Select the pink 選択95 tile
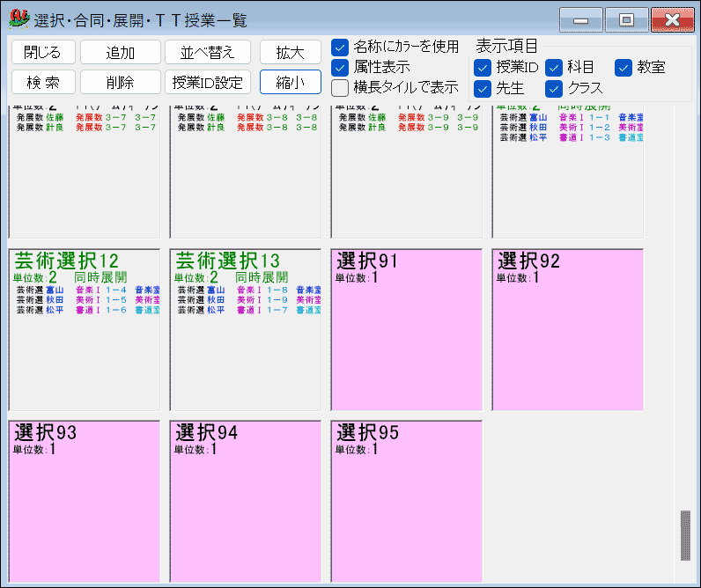The width and height of the screenshot is (701, 588). pos(407,502)
